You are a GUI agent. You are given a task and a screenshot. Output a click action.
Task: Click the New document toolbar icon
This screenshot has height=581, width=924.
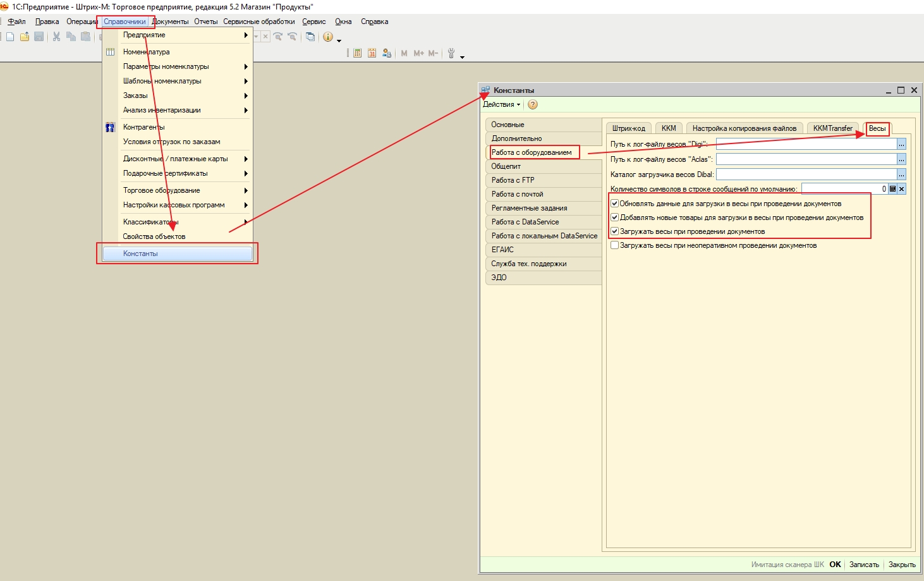[10, 37]
